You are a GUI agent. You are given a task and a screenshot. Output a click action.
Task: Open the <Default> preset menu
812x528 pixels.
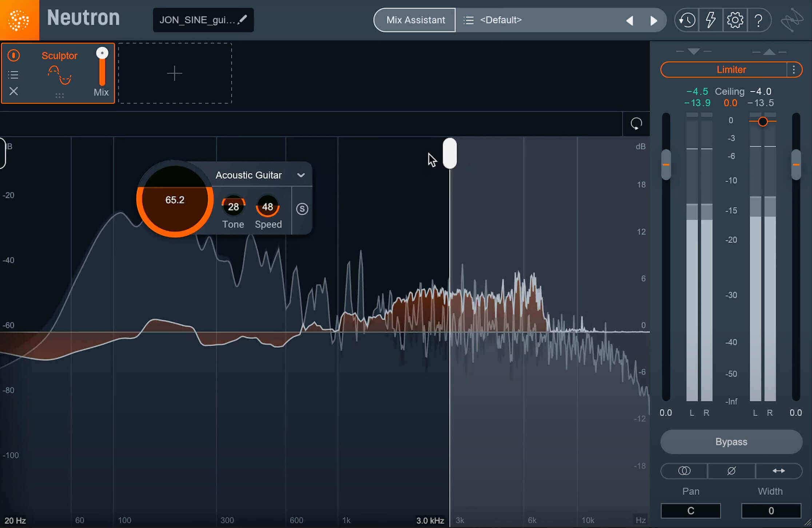pos(501,20)
